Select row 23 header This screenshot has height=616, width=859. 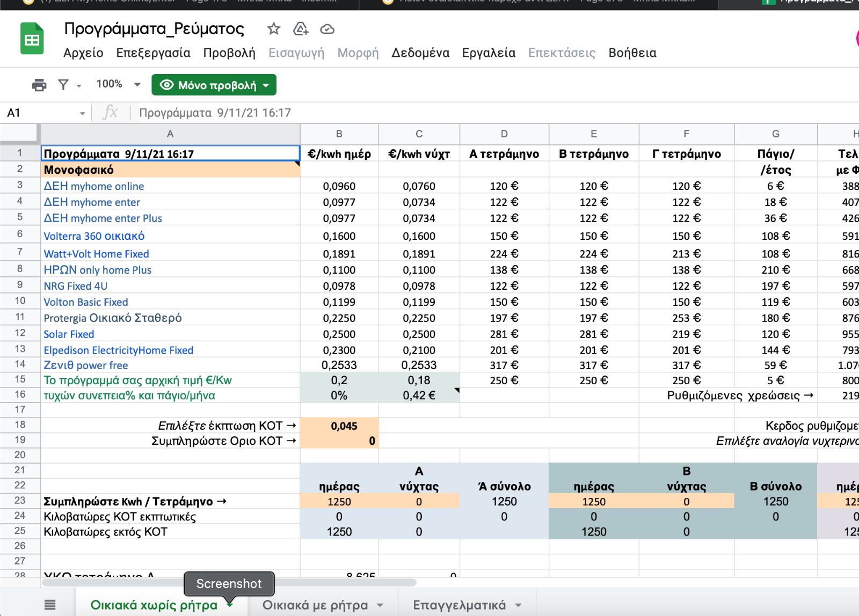(20, 501)
